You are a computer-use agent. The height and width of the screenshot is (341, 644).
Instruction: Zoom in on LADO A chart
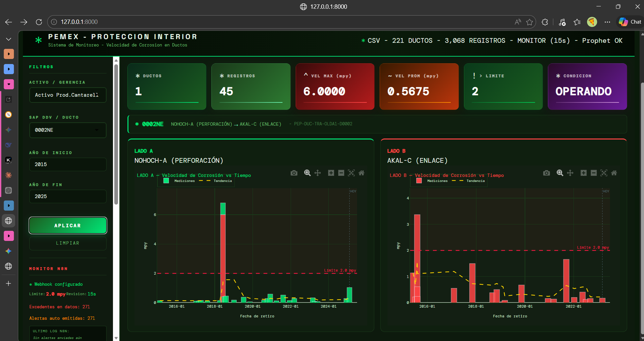(x=331, y=173)
